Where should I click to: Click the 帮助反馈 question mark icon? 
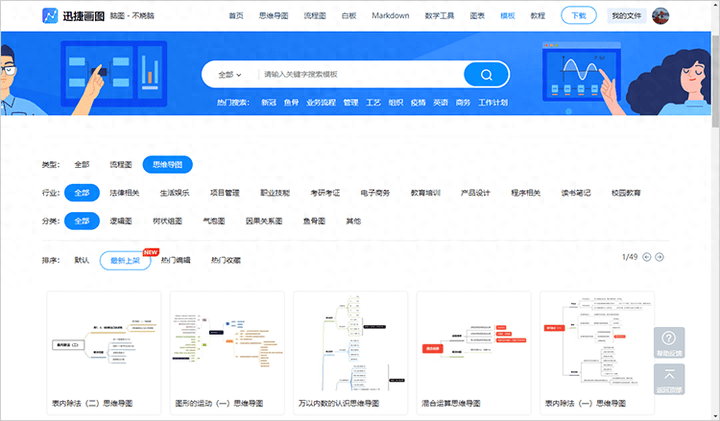coord(669,339)
